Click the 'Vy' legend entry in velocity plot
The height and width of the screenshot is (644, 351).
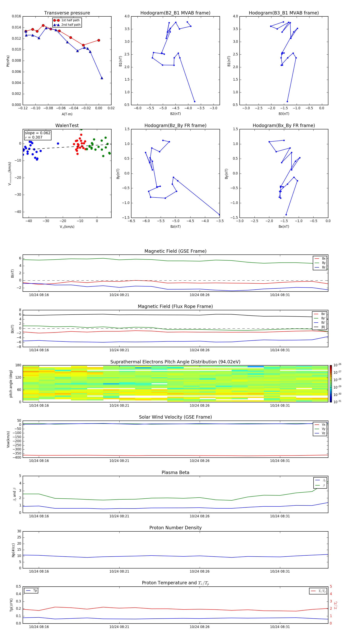pyautogui.click(x=320, y=429)
